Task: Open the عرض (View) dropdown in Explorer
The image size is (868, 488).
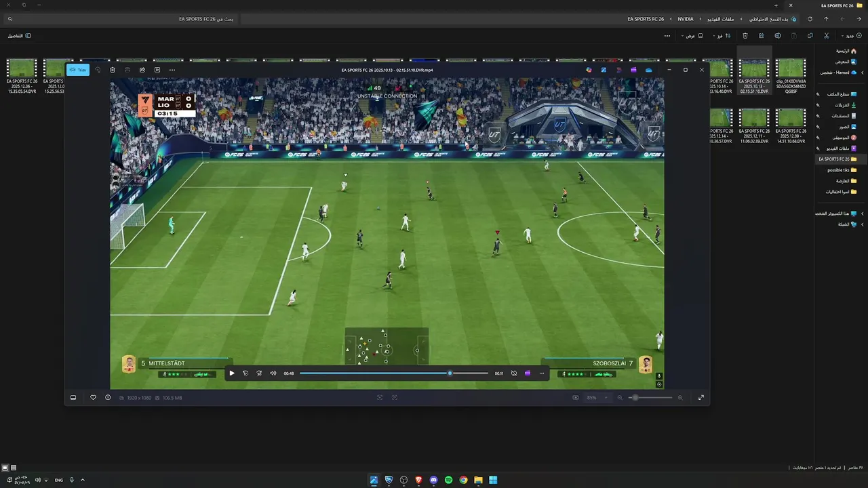Action: click(692, 36)
